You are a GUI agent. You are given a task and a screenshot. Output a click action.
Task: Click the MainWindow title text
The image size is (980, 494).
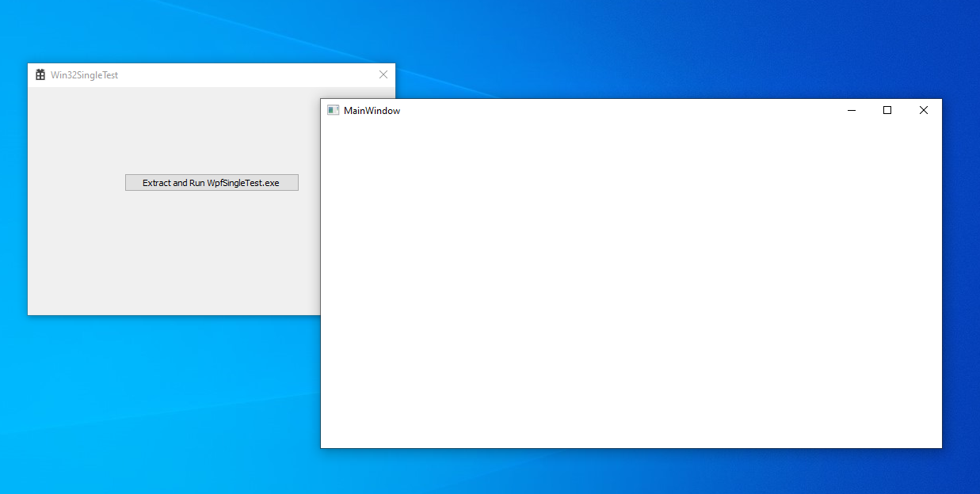point(372,111)
